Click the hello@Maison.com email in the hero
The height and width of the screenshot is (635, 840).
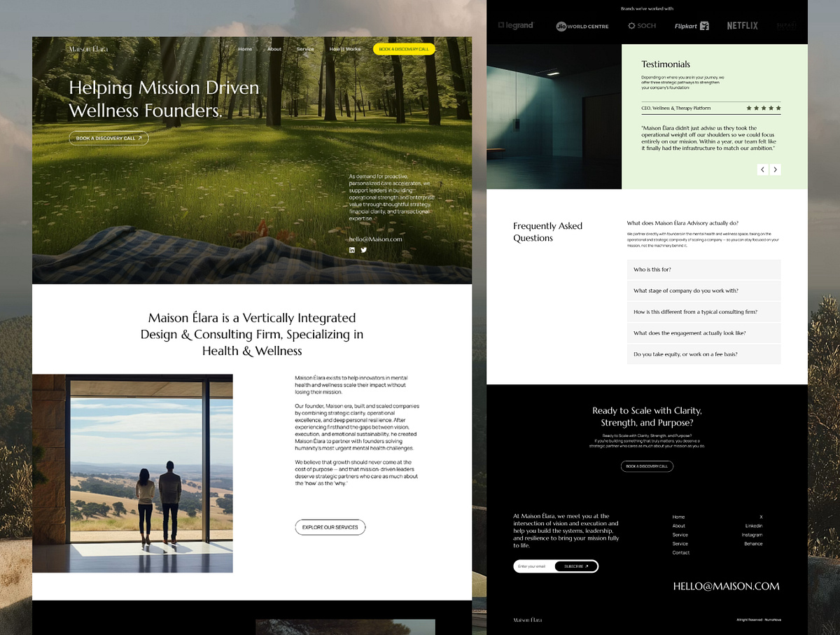pyautogui.click(x=376, y=239)
